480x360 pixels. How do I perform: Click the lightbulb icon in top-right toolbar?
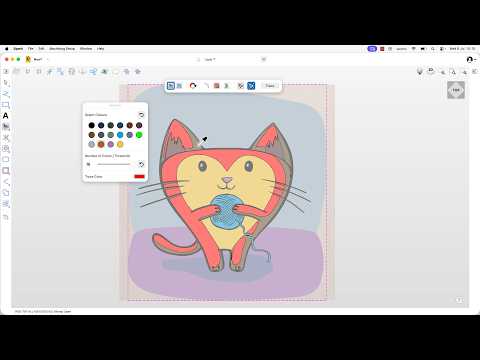(x=420, y=71)
